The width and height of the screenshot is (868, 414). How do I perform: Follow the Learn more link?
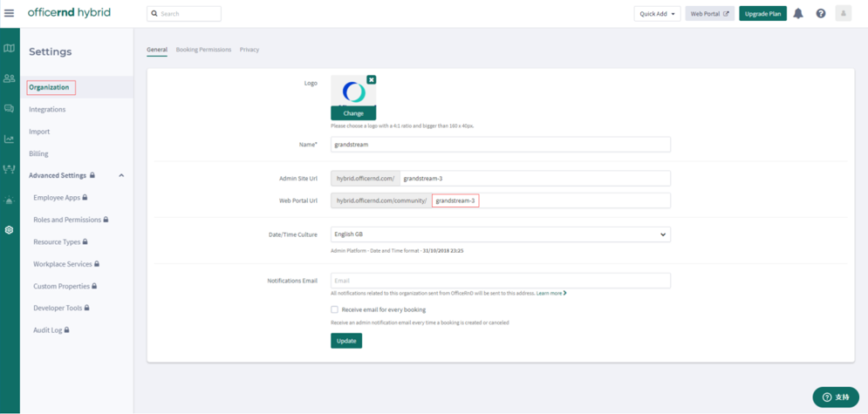pyautogui.click(x=550, y=294)
